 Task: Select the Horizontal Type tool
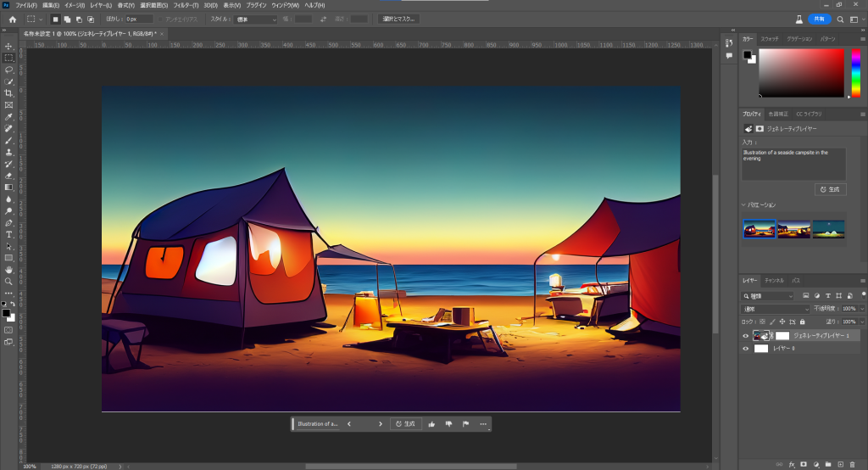click(8, 234)
